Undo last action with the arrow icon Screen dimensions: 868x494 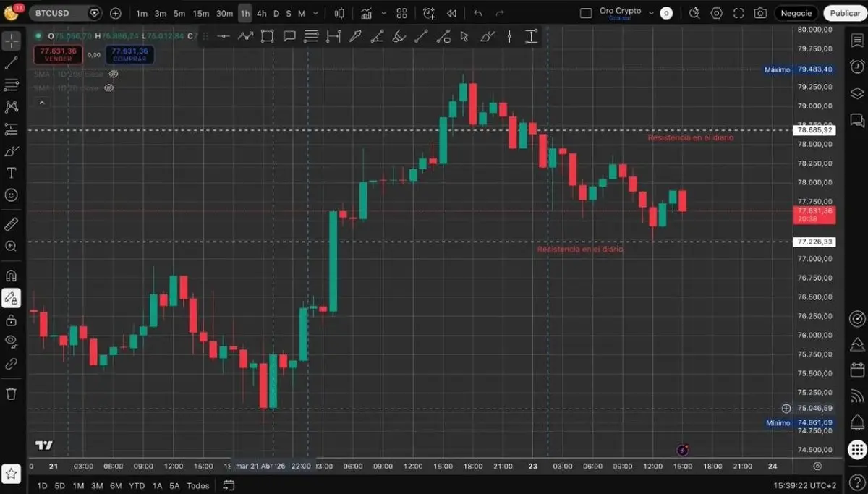click(x=477, y=13)
